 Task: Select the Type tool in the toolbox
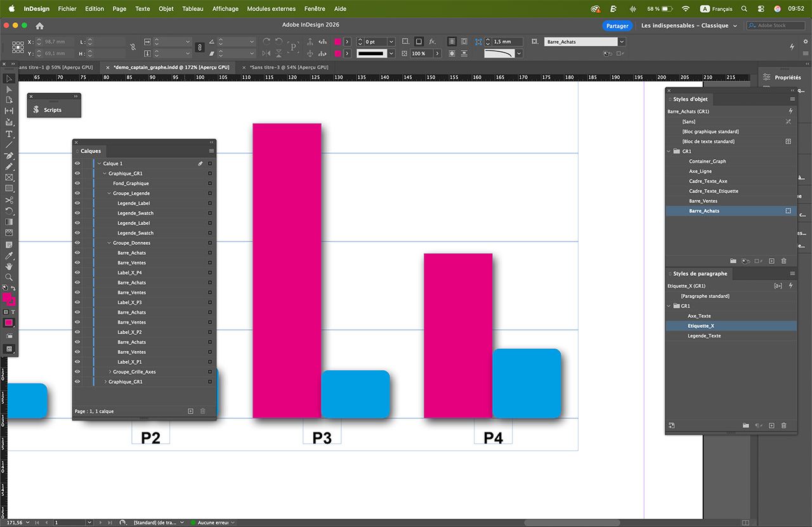pyautogui.click(x=9, y=134)
